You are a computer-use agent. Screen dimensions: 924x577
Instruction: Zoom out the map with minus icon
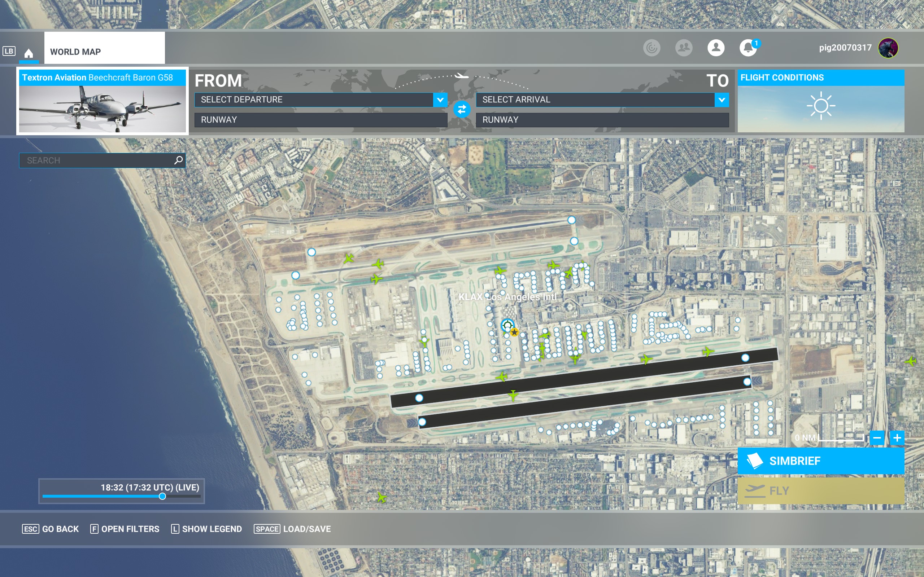click(x=877, y=438)
